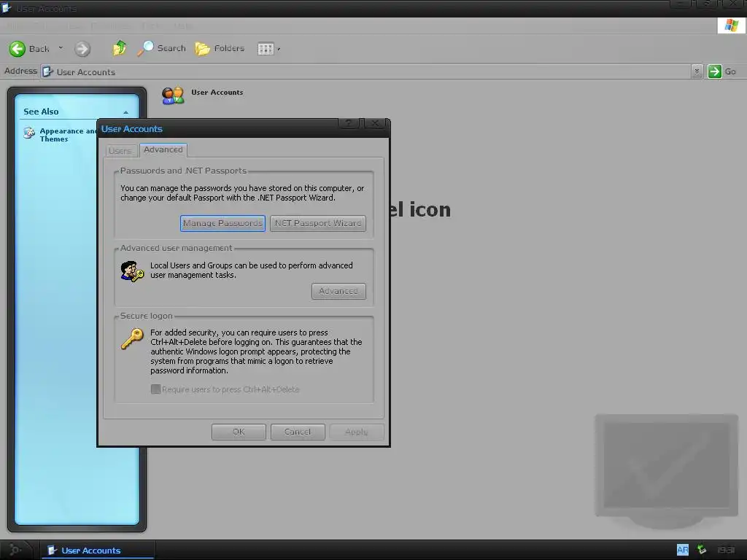Click the green system tray icon
The height and width of the screenshot is (560, 747).
point(701,550)
